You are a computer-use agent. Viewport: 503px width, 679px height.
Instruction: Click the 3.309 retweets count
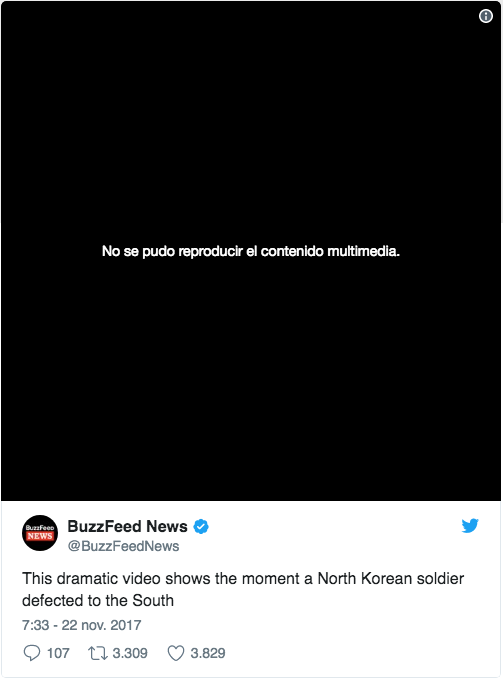(130, 653)
